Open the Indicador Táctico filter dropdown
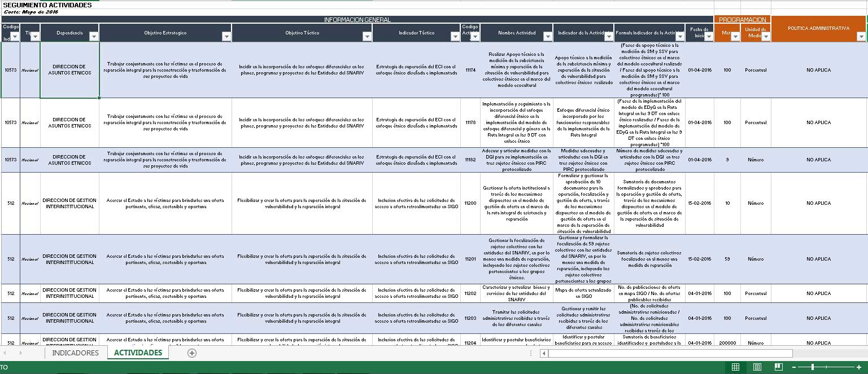The width and height of the screenshot is (868, 374). pos(455,37)
